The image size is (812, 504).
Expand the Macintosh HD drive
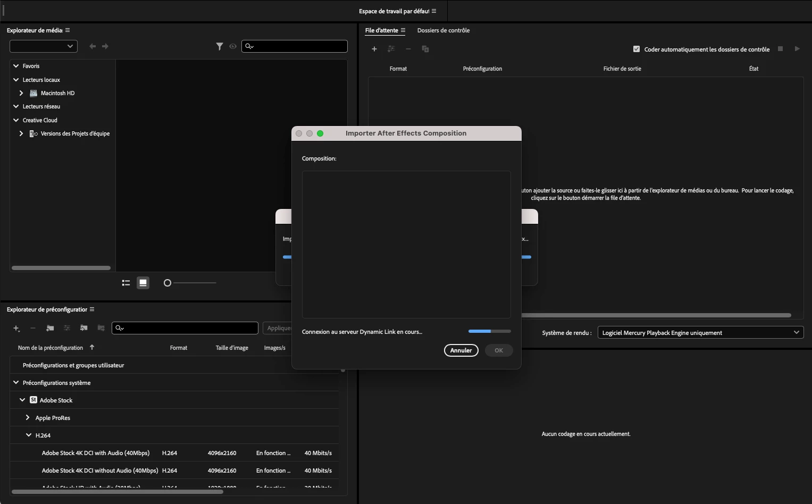click(x=21, y=93)
